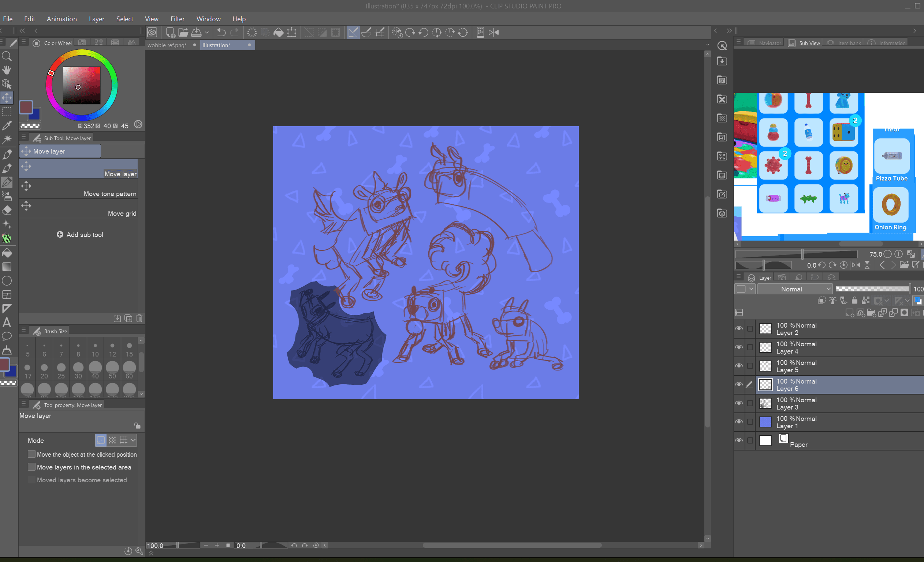The height and width of the screenshot is (562, 924).
Task: Hide Layer 2 with its eye icon
Action: pyautogui.click(x=739, y=329)
